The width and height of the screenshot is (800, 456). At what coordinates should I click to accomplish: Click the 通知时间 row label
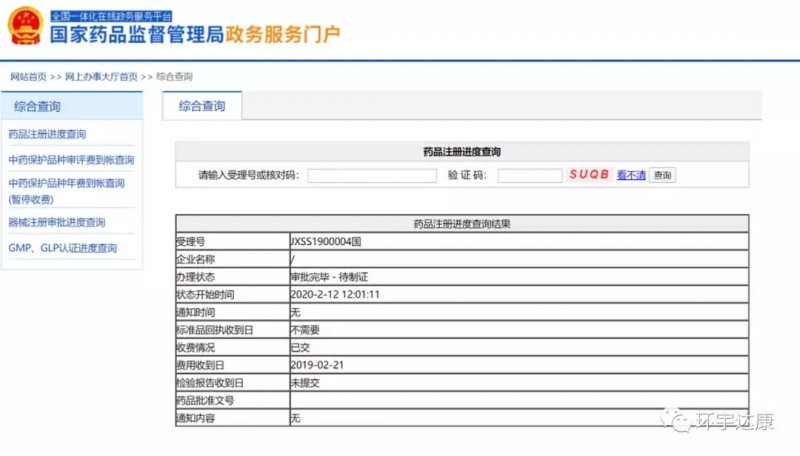195,312
